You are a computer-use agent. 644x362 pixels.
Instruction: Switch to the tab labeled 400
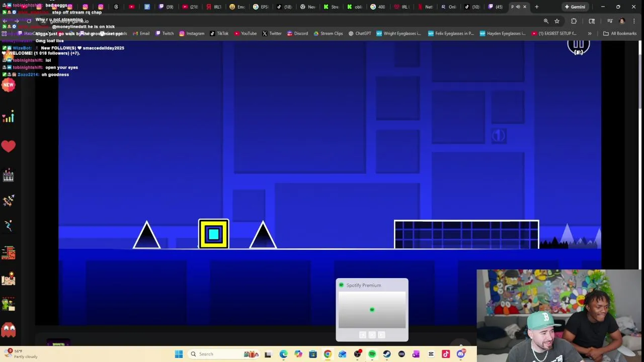click(377, 7)
